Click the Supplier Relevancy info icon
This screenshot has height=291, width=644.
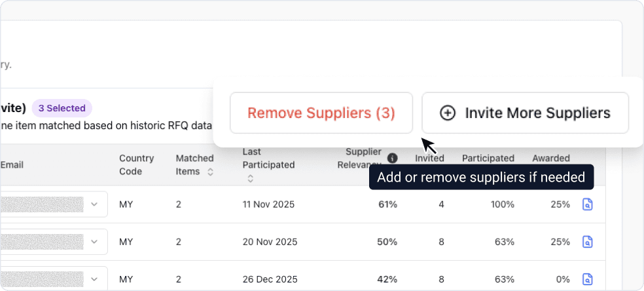[392, 158]
